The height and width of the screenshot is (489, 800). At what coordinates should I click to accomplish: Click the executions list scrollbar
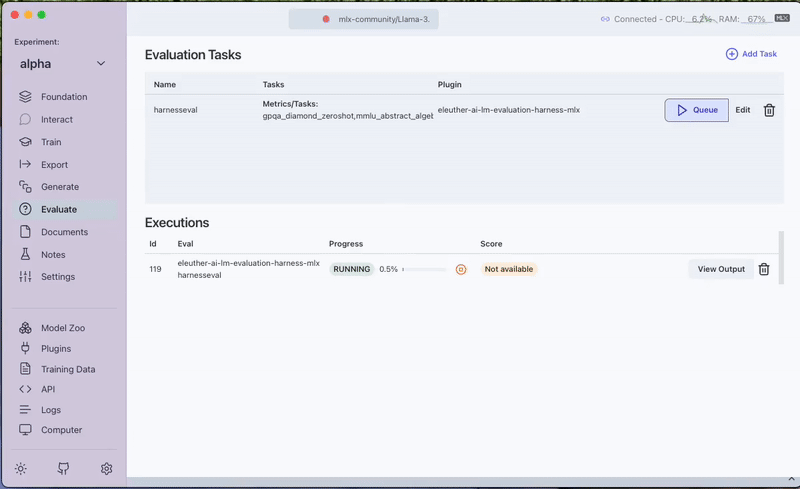coord(782,255)
